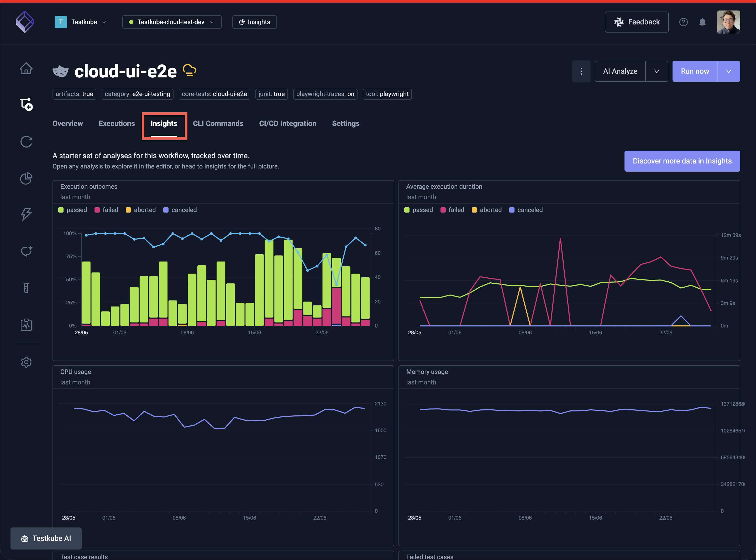Screen dimensions: 756x560
Task: Click the robot icon in Testkube AI
Action: tap(25, 538)
